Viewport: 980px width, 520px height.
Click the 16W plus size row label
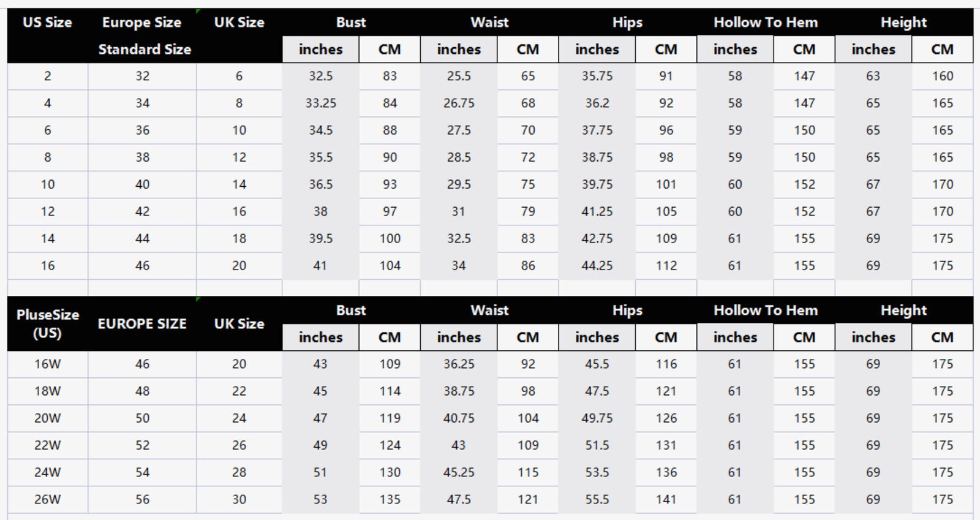(x=47, y=364)
